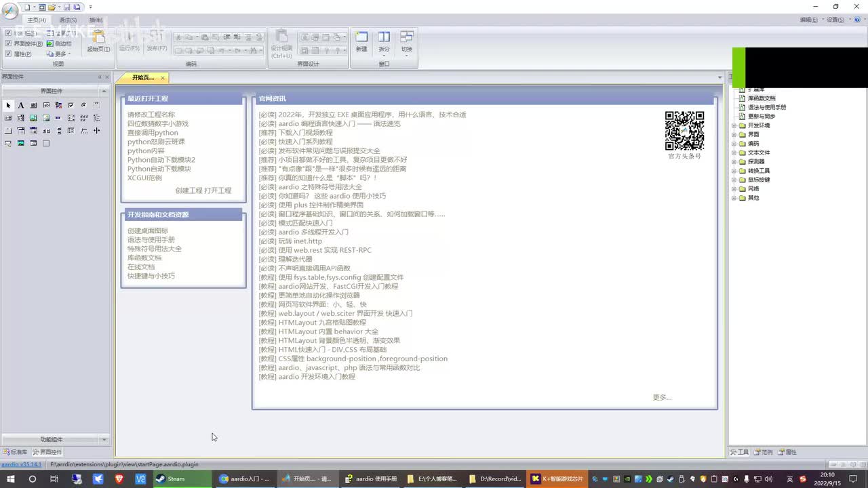868x488 pixels.
Task: Toggle the first checkbox in 视图 group
Action: pyautogui.click(x=8, y=33)
